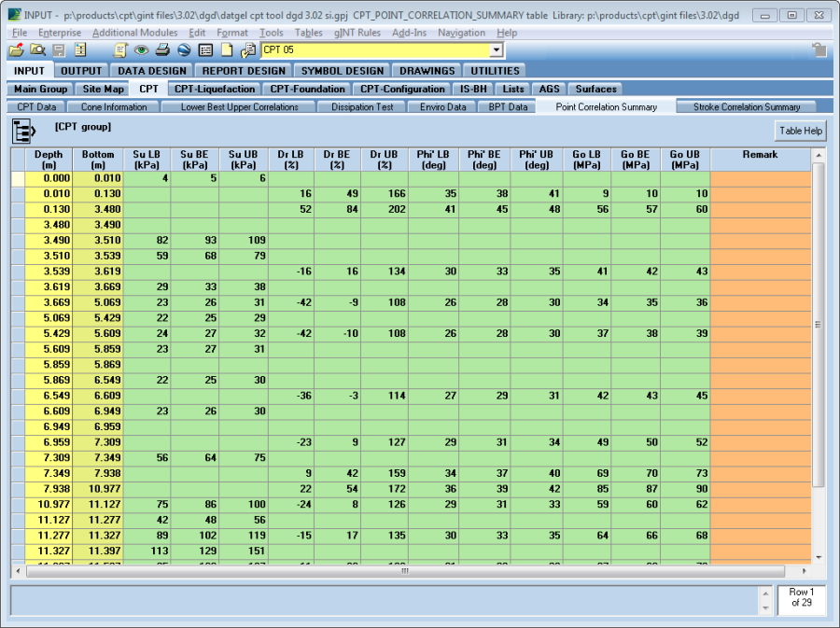The width and height of the screenshot is (840, 628).
Task: Open the gINT Rules menu
Action: 357,33
